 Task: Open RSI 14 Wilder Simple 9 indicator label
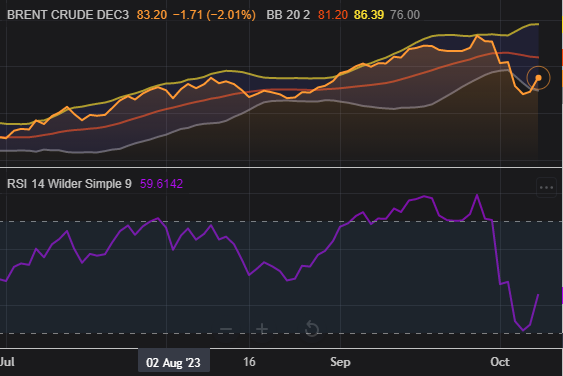pos(69,184)
